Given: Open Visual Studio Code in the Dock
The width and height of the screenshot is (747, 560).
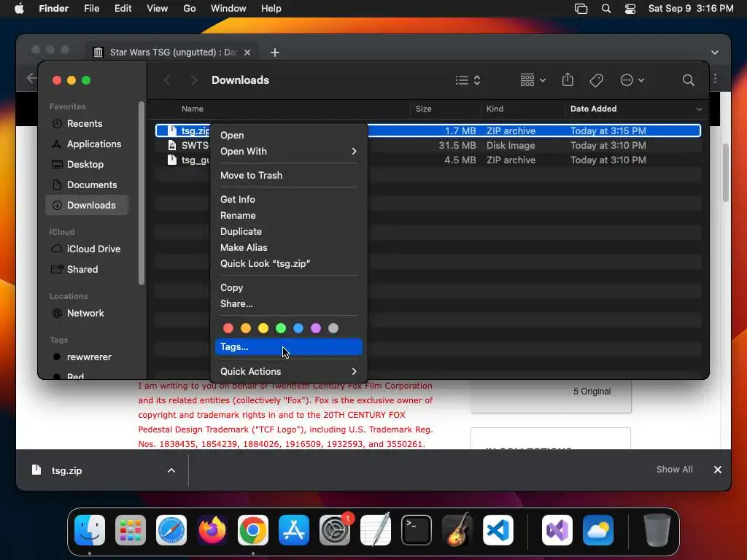Looking at the screenshot, I should click(x=498, y=530).
